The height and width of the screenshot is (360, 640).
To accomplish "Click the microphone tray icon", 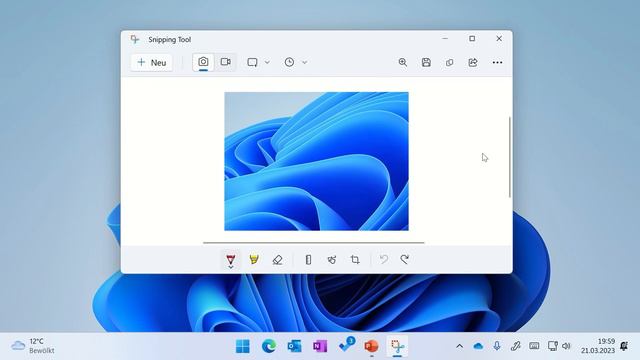I will [497, 346].
